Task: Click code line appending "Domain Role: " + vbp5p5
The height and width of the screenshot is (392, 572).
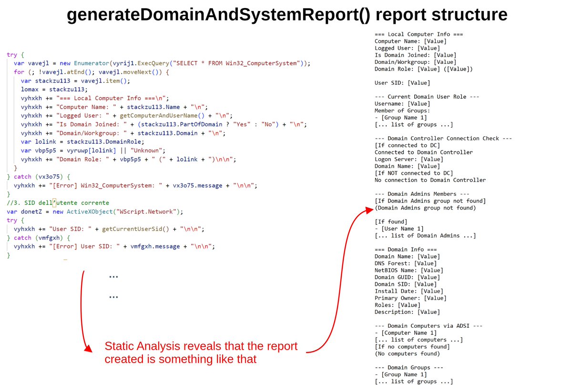Action: pyautogui.click(x=129, y=160)
